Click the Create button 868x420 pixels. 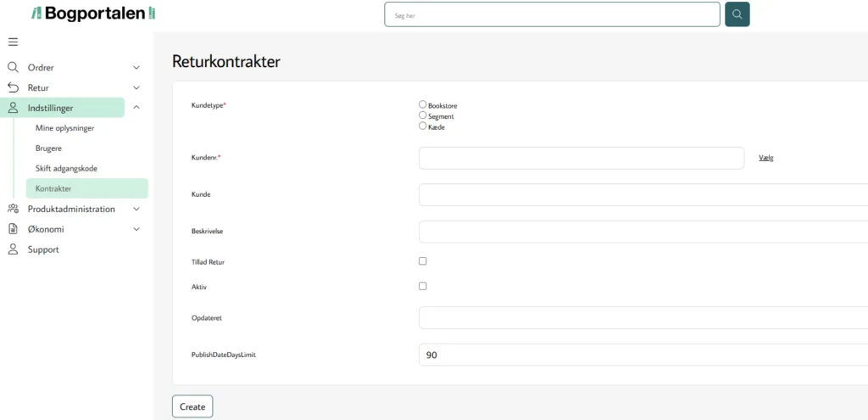(192, 406)
